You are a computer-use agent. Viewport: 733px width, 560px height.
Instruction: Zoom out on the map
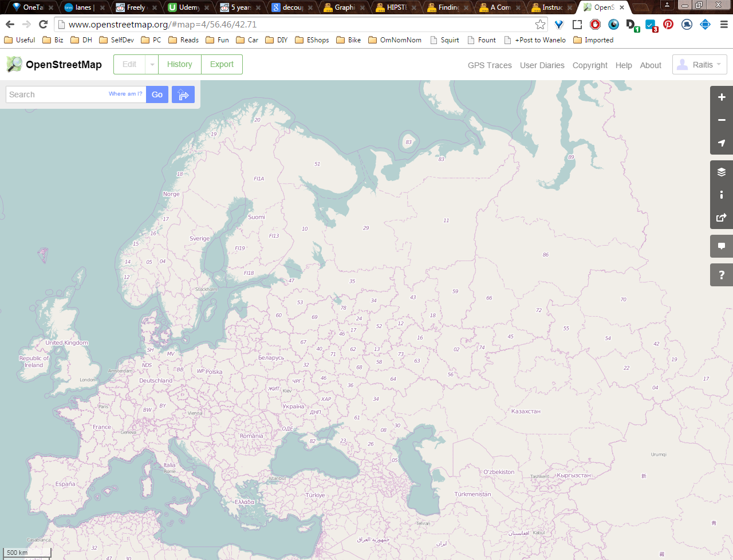(722, 120)
